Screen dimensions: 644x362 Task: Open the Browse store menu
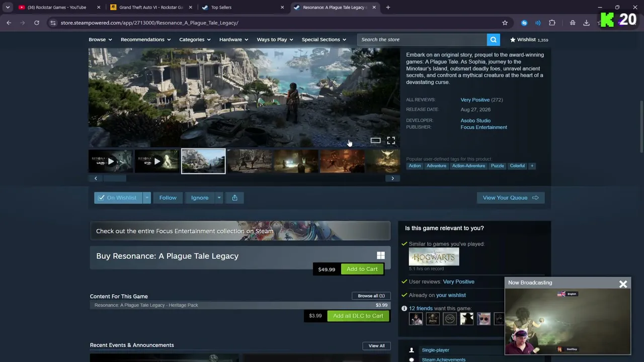point(100,40)
